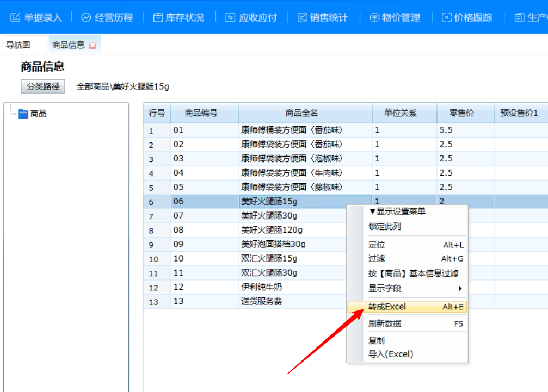Click the 单据录入 icon in top toolbar

(x=16, y=17)
